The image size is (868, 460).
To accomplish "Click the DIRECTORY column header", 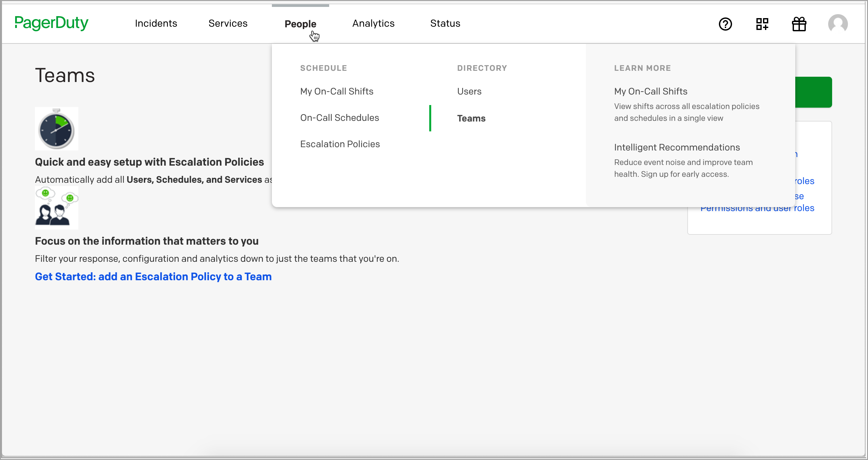I will click(482, 68).
